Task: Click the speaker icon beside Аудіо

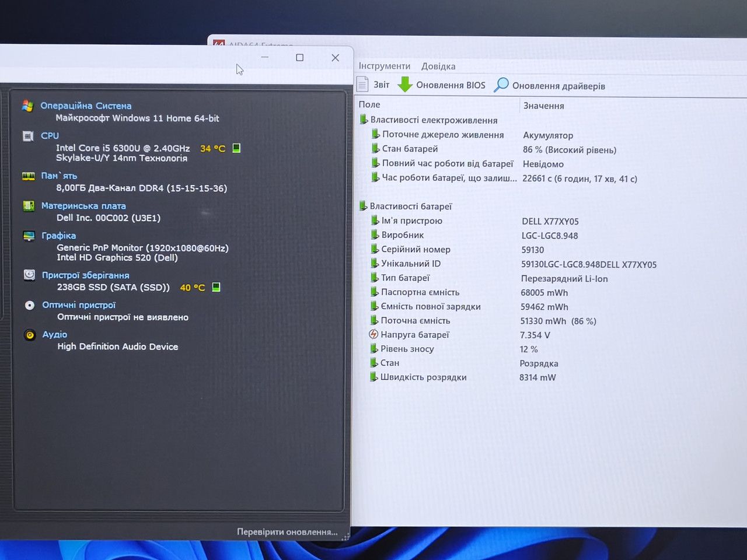Action: coord(30,335)
